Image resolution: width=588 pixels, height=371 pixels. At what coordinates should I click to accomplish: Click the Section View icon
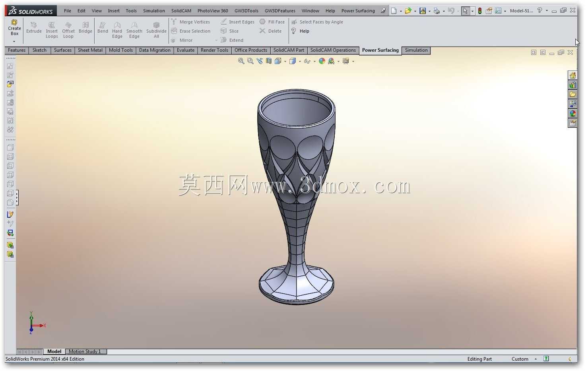pos(269,61)
